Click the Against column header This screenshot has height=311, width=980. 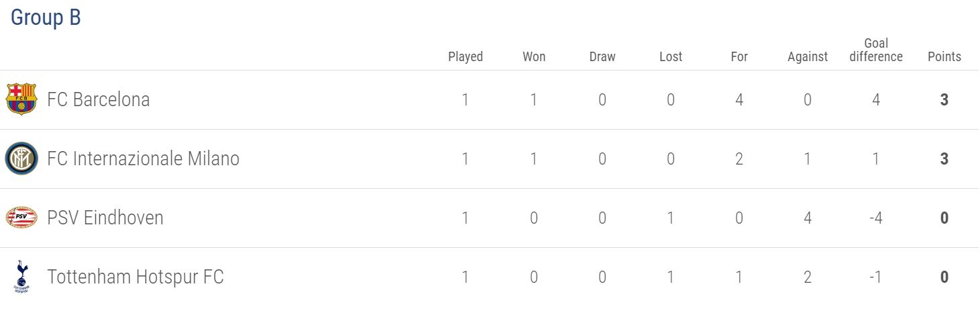click(808, 56)
